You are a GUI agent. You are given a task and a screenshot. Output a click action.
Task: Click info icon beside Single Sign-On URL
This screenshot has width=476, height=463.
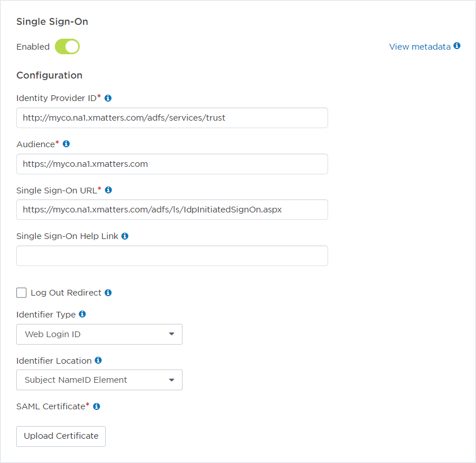[x=108, y=190]
